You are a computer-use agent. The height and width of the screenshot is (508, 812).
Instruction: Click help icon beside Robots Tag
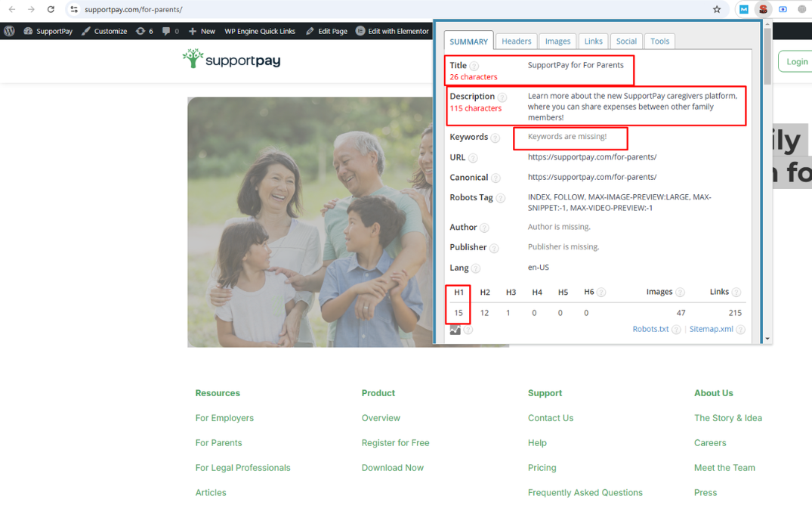pyautogui.click(x=500, y=198)
